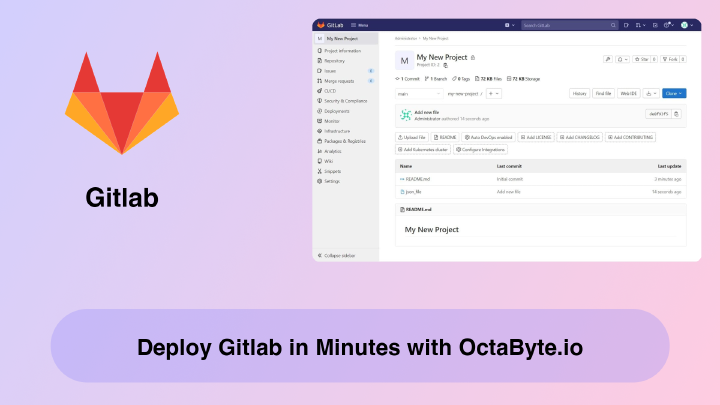Click the request access key icon button
This screenshot has width=720, height=405.
tap(608, 59)
